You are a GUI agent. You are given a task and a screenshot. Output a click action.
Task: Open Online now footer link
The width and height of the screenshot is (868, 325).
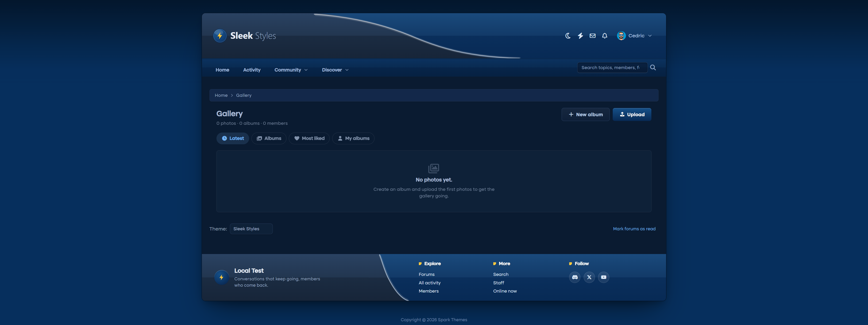(505, 291)
